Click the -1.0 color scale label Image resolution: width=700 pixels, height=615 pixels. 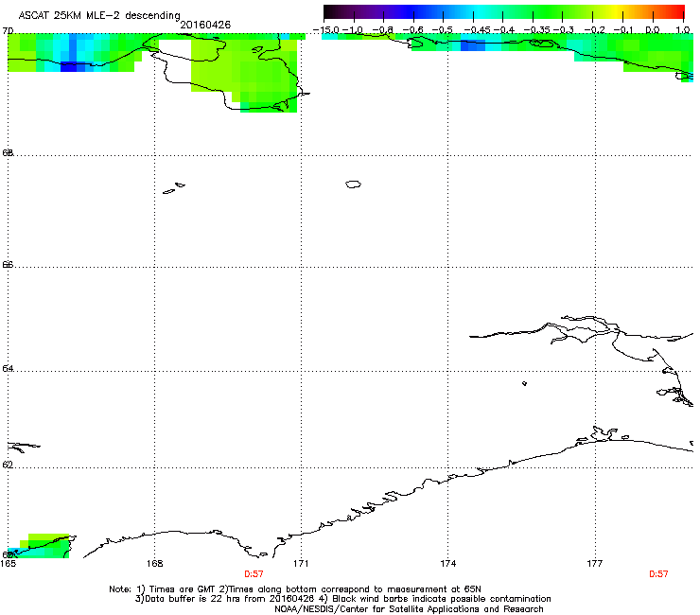tap(353, 30)
